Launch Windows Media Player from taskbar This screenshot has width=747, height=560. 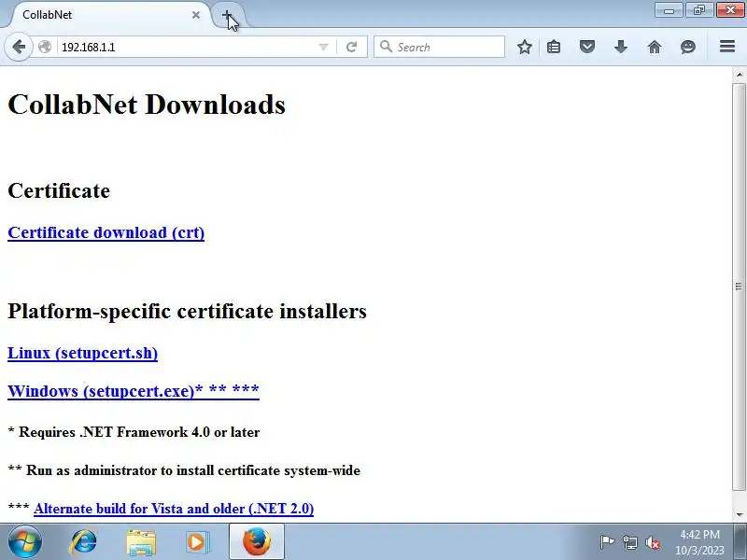tap(196, 542)
